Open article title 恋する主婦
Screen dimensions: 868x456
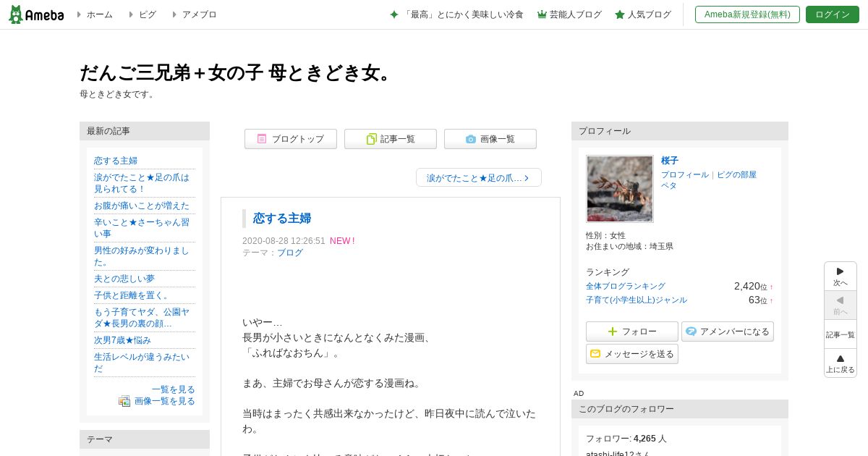click(282, 218)
